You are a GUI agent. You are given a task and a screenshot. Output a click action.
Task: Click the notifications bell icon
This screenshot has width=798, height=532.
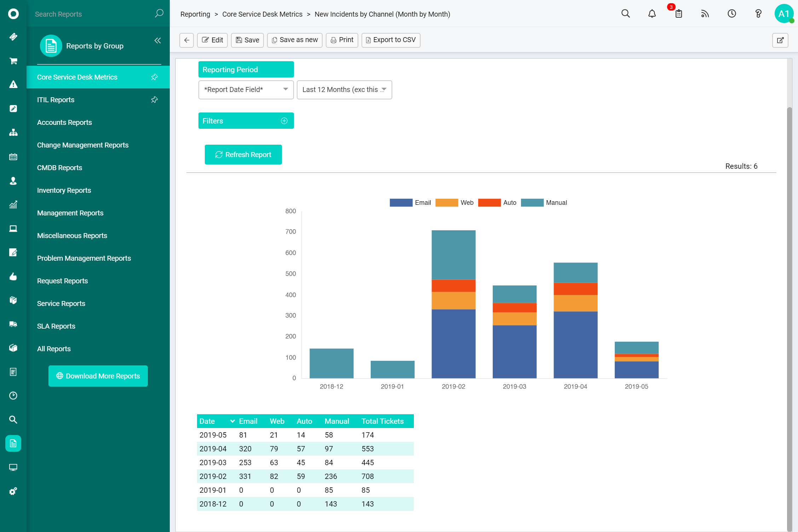point(652,14)
